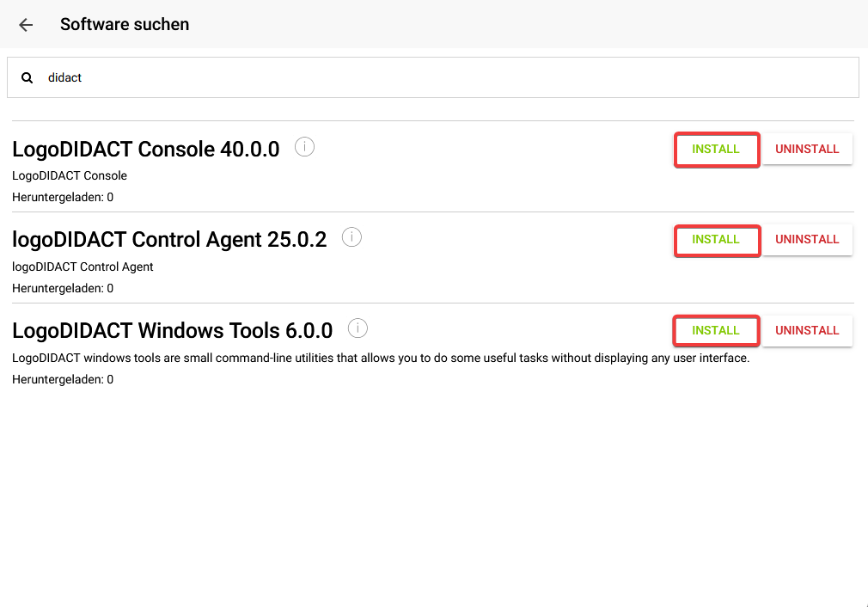The width and height of the screenshot is (868, 607).
Task: Click the Software suchen page heading
Action: (x=125, y=24)
